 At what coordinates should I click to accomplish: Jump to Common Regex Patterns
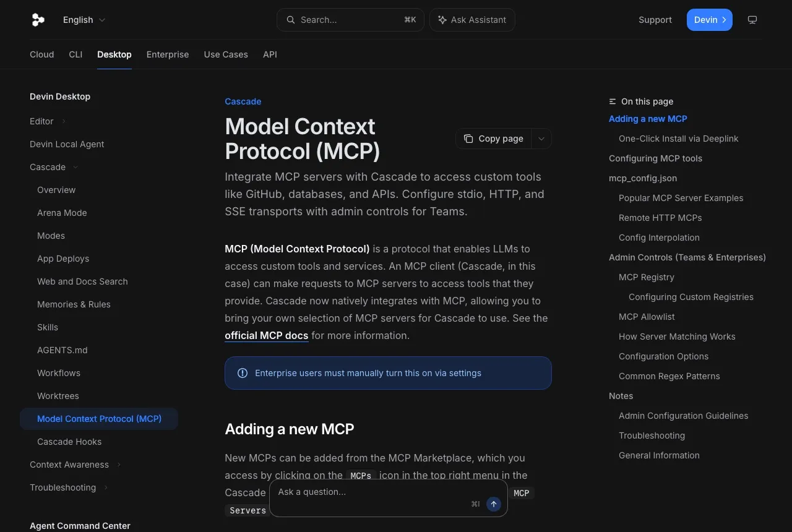(669, 376)
